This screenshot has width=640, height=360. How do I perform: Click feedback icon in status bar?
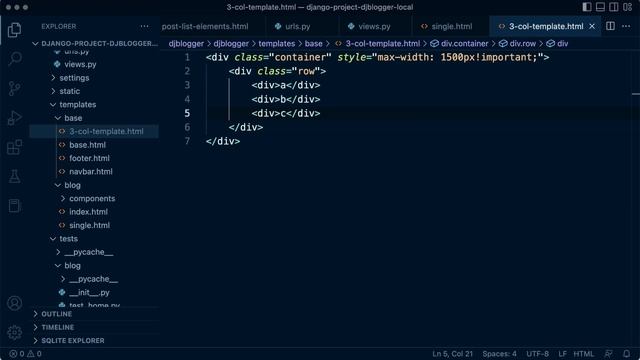[x=609, y=354]
